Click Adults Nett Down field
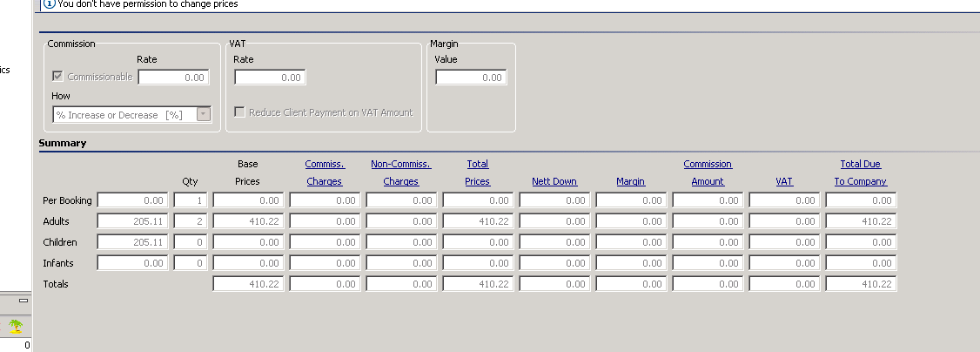Image resolution: width=980 pixels, height=352 pixels. (x=554, y=221)
